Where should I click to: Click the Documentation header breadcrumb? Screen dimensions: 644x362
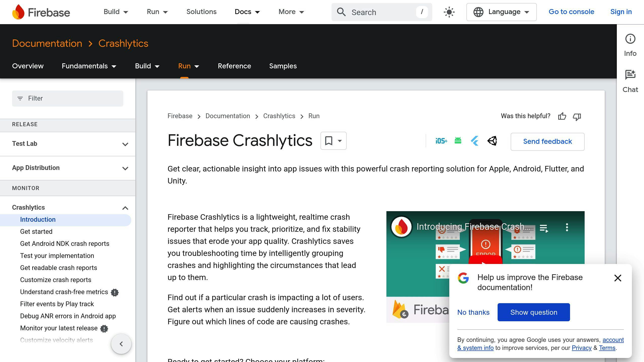coord(47,43)
